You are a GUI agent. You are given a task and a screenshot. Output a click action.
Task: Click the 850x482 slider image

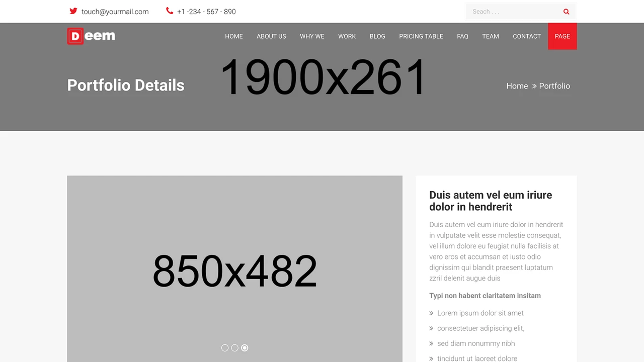click(234, 268)
